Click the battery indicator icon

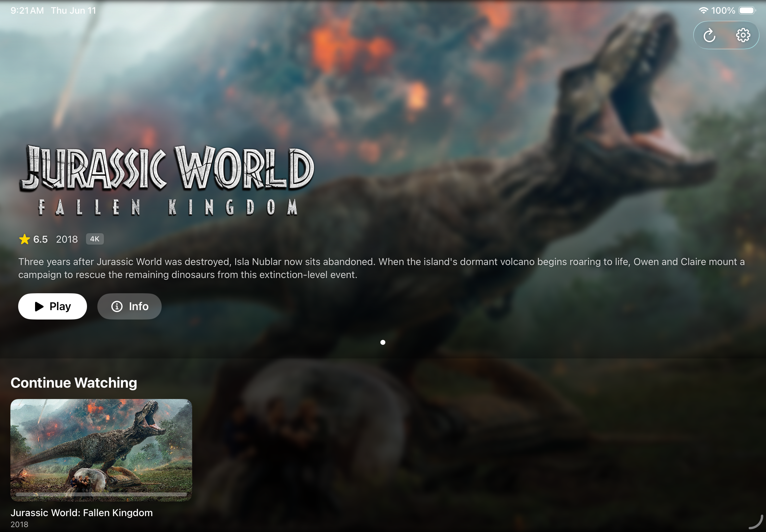pos(747,10)
